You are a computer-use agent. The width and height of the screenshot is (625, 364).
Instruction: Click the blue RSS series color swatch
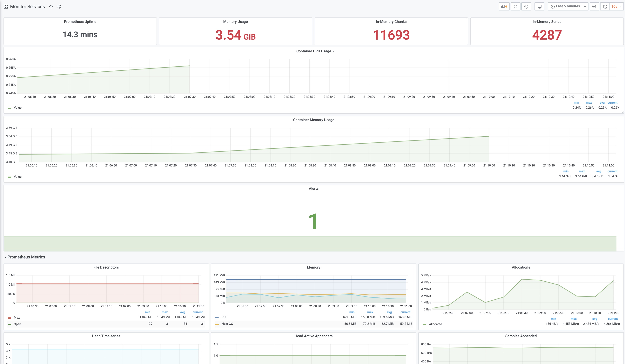click(217, 318)
